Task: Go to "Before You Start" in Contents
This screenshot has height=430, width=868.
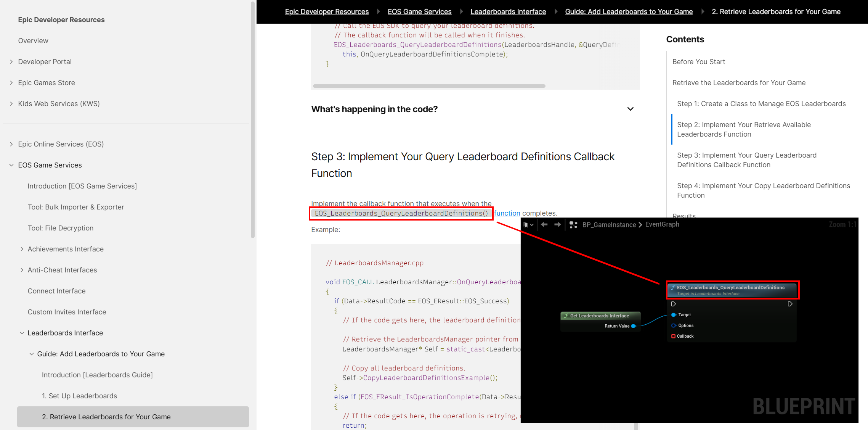Action: coord(698,62)
